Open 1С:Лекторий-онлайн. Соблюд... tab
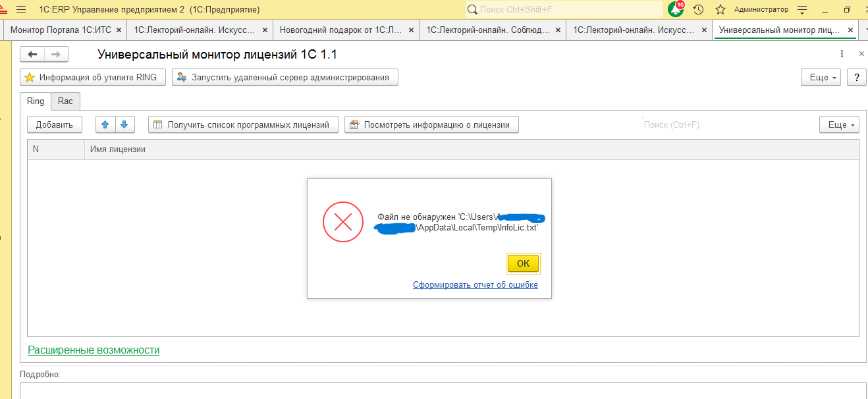The width and height of the screenshot is (868, 399). click(x=487, y=30)
